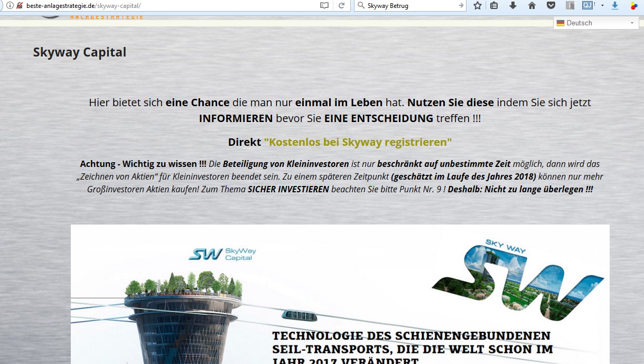Click the German flag icon

point(561,23)
